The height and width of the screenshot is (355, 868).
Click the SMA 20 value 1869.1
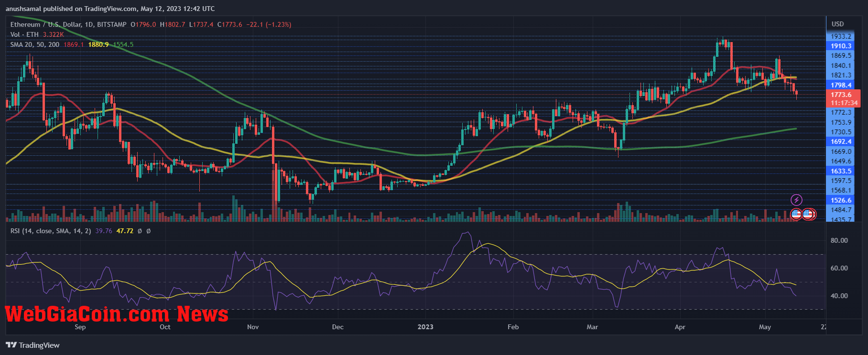(x=74, y=44)
